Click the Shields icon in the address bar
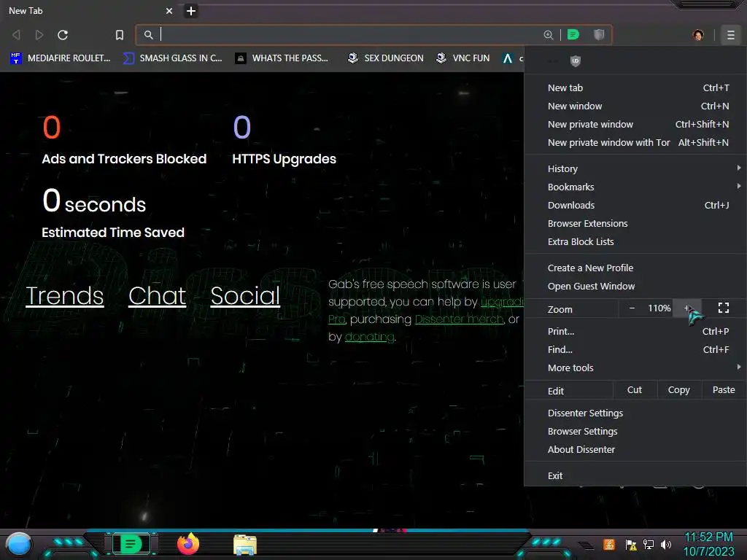Screen dimensions: 747x560 click(599, 34)
